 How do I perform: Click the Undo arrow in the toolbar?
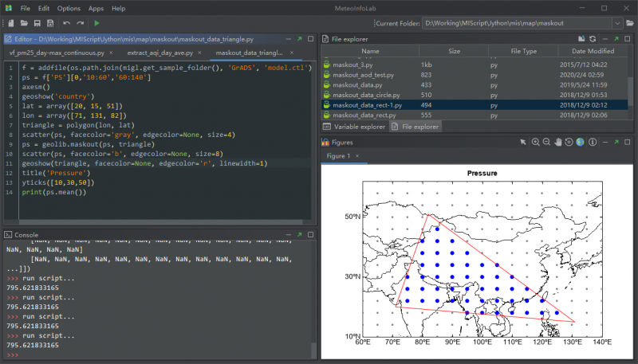click(x=66, y=24)
